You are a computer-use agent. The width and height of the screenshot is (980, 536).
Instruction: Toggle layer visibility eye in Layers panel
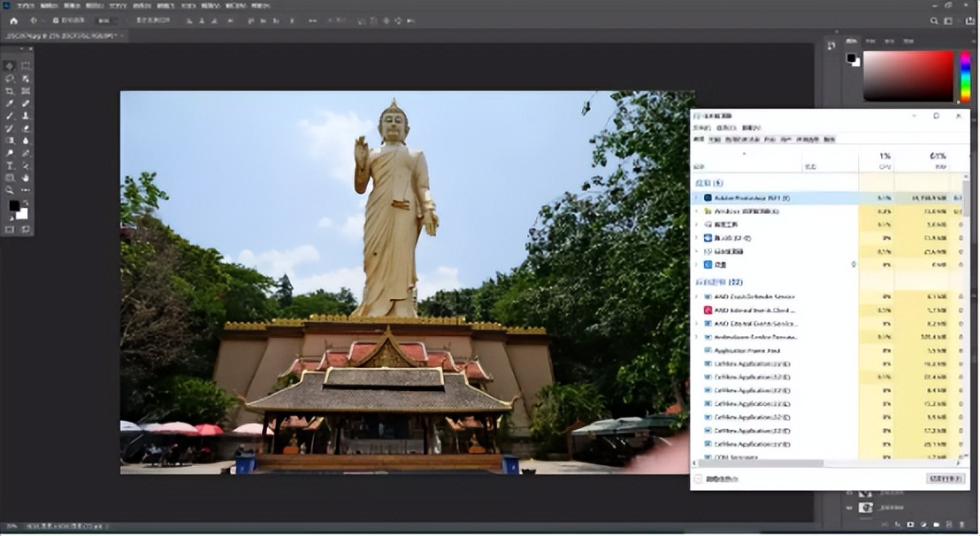click(850, 508)
